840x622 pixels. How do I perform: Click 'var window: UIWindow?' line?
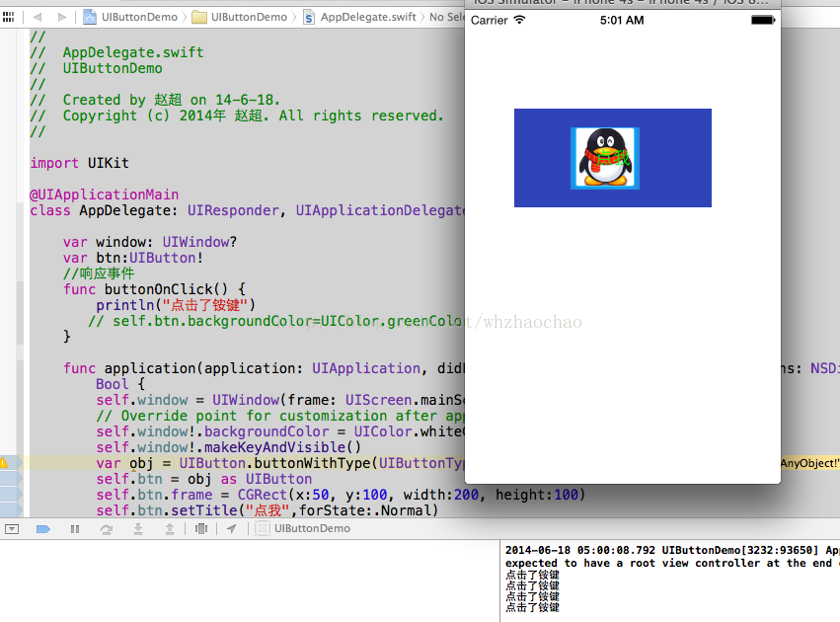149,242
